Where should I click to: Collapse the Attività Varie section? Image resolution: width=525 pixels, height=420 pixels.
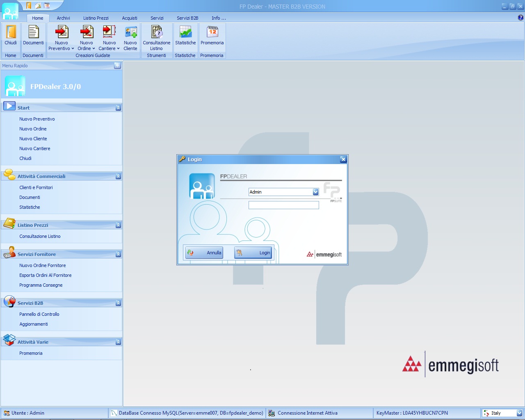coord(118,342)
